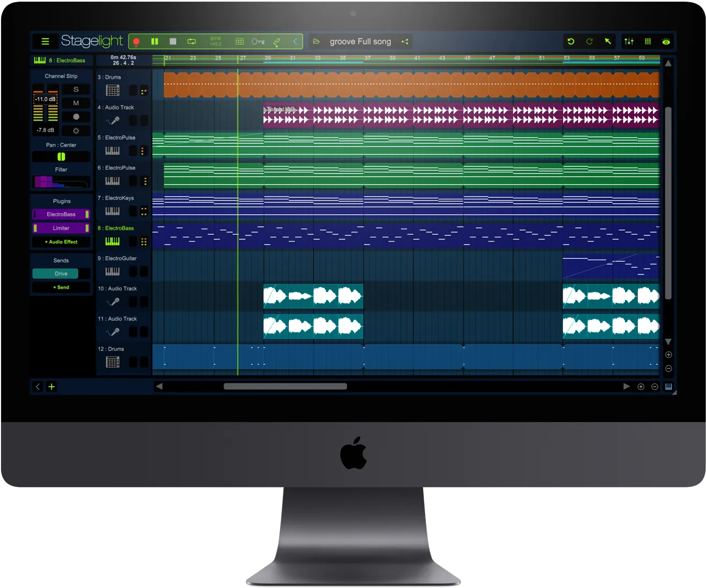The image size is (706, 588).
Task: Click the yellow dots indicator on track 3 : Drums
Action: pyautogui.click(x=144, y=92)
